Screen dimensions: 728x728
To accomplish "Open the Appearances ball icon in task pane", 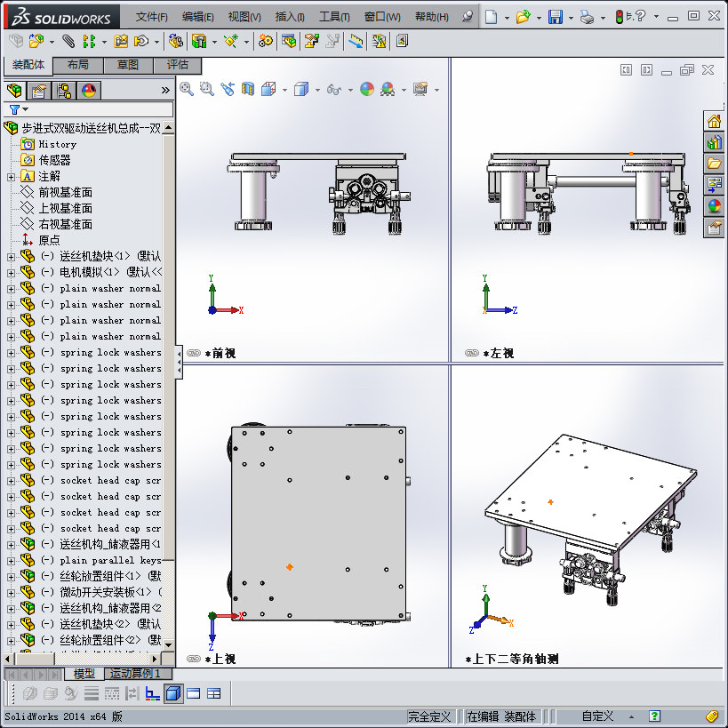I will click(x=714, y=205).
